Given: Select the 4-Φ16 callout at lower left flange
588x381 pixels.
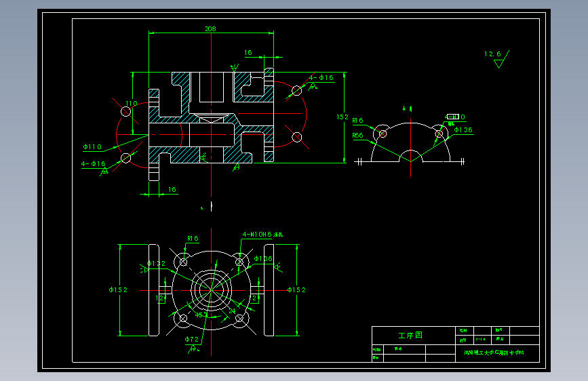Looking at the screenshot, I should click(x=94, y=164).
